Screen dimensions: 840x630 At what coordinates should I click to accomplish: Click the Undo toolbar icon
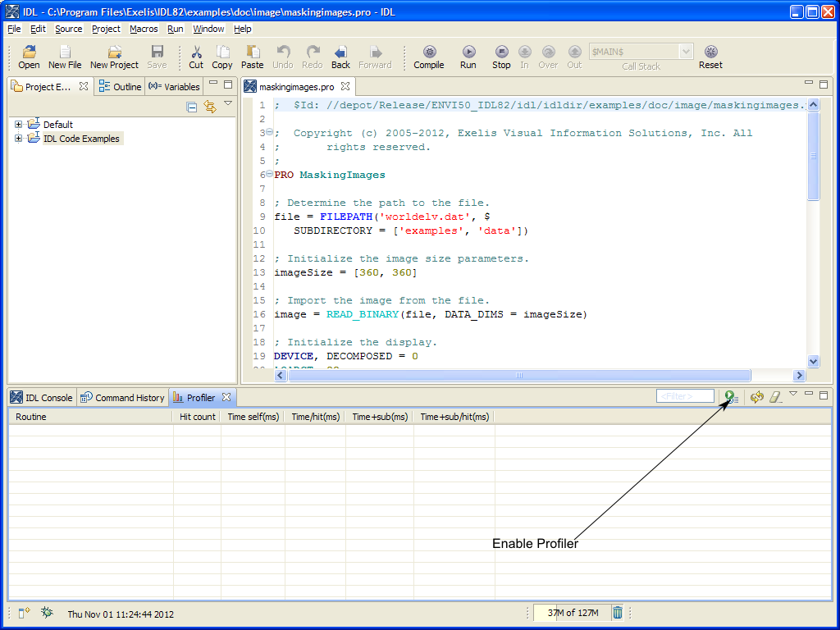point(283,57)
